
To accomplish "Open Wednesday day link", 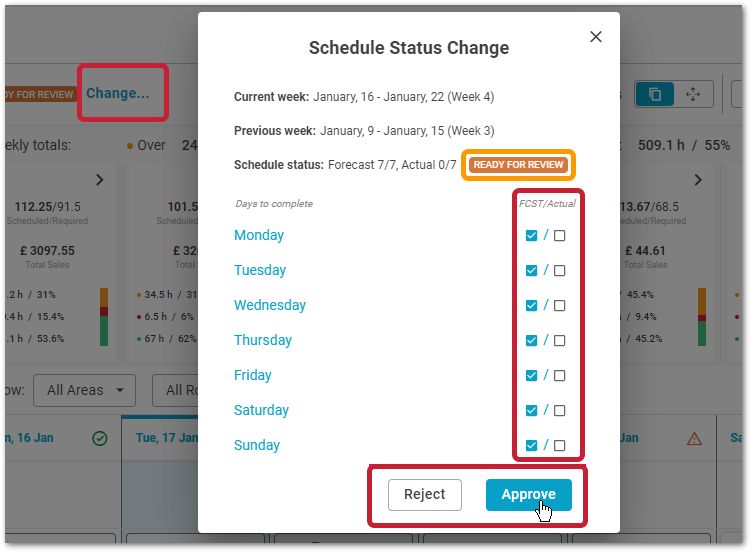I will (x=270, y=305).
